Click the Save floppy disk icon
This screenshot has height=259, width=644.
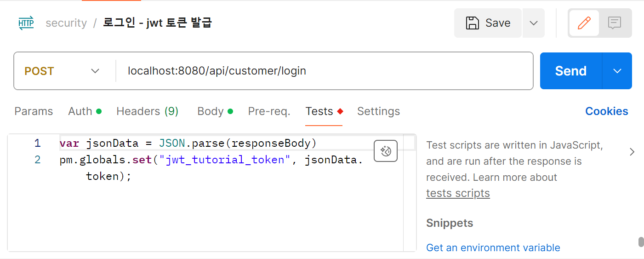pos(473,23)
